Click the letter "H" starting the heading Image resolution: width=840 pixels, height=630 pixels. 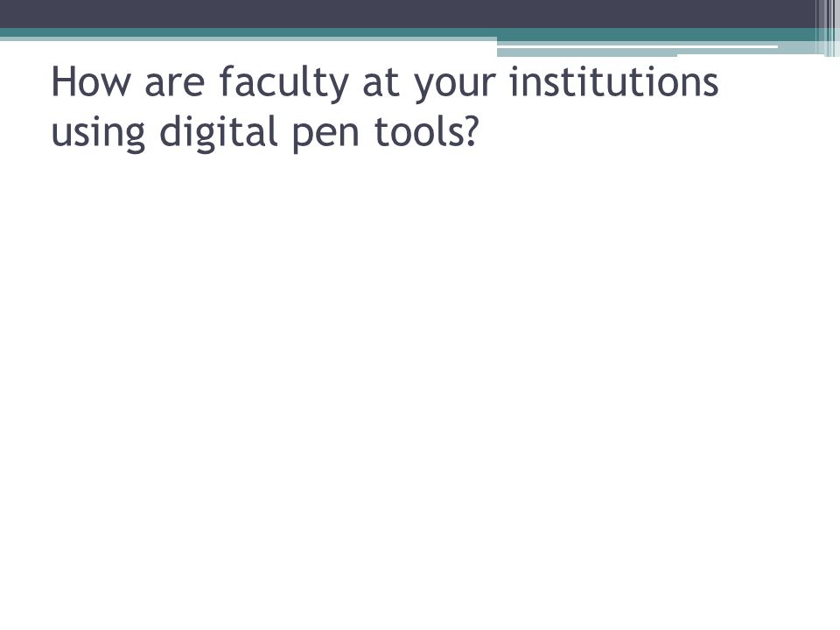tap(62, 82)
